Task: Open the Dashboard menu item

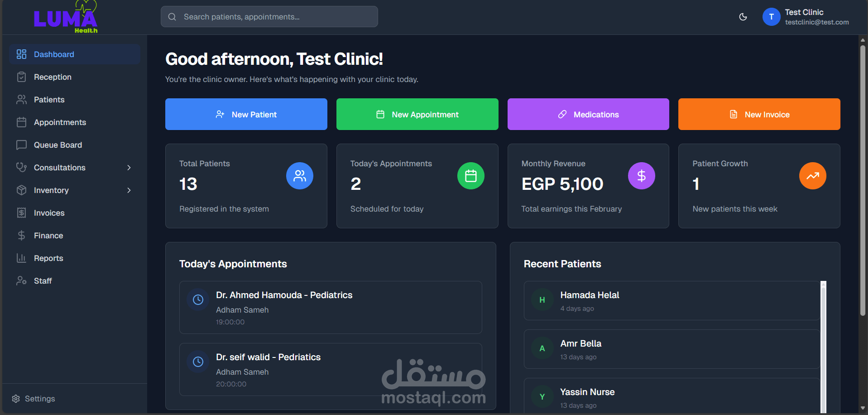Action: point(75,54)
